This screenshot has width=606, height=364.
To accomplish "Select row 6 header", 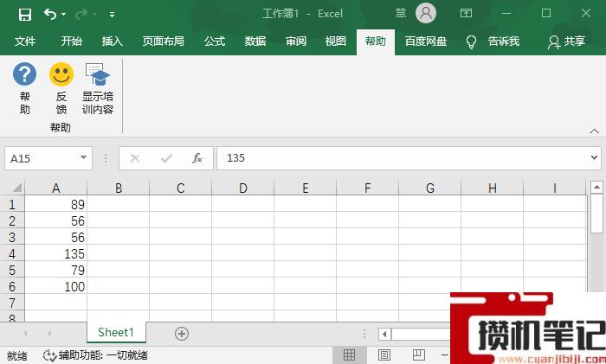I will 12,286.
